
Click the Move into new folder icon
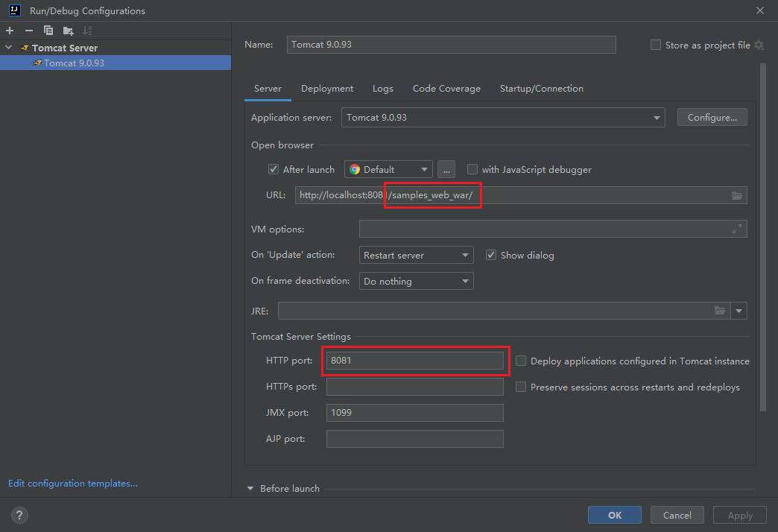68,31
